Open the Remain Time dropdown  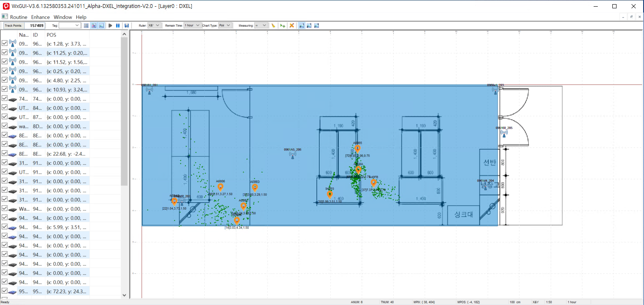point(198,25)
